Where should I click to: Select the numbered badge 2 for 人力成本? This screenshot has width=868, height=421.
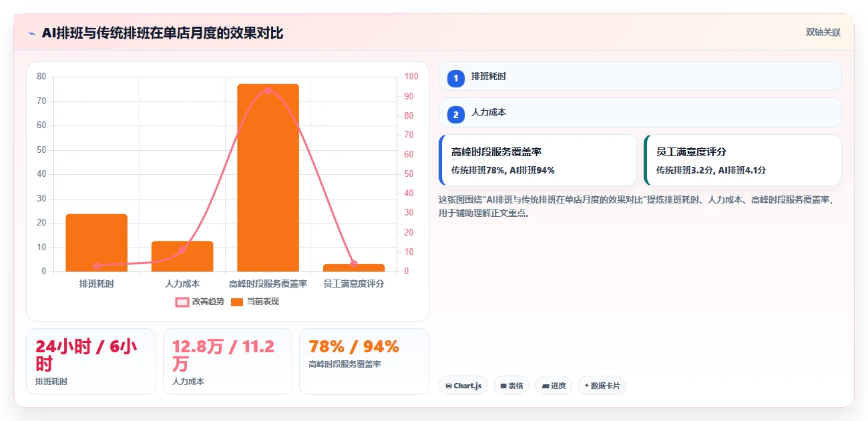[456, 115]
